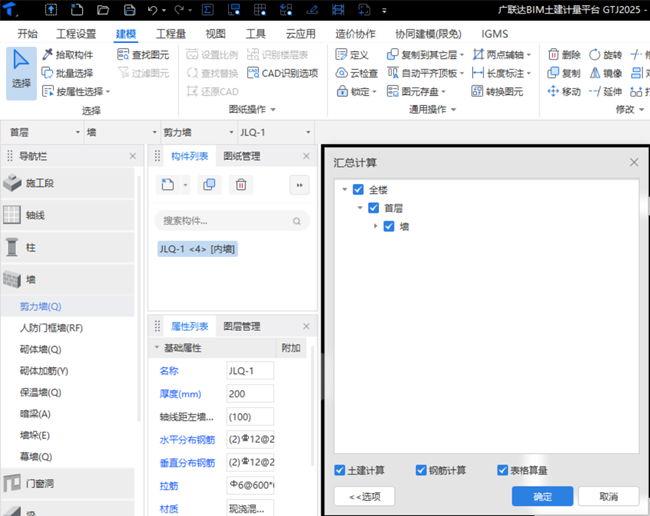Click the 取消 cancel button
Viewport: 650px width, 516px height.
tap(606, 496)
